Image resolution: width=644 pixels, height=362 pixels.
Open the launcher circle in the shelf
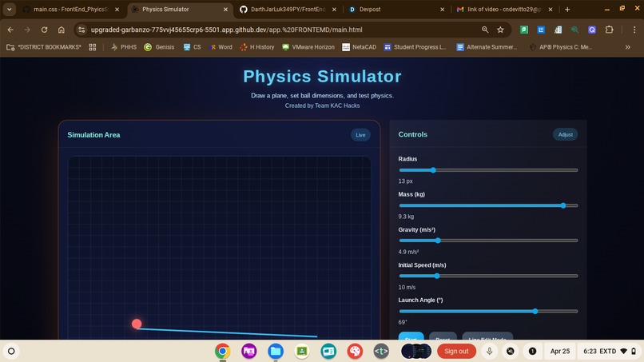pos(11,352)
